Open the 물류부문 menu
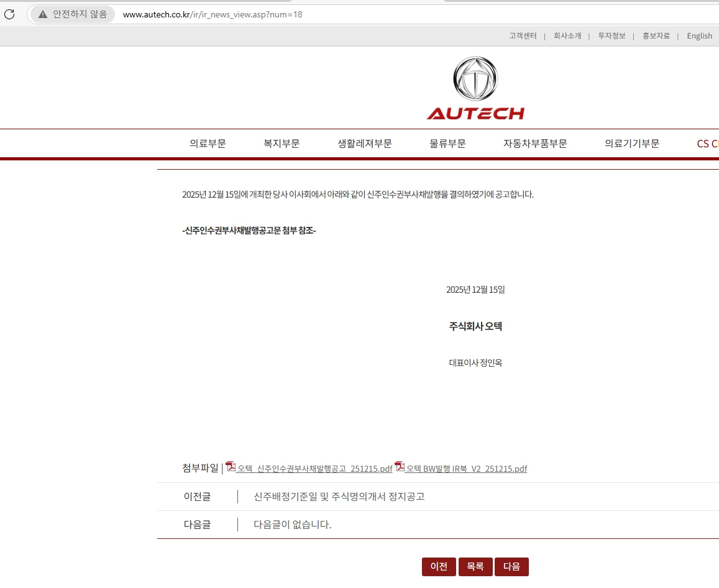This screenshot has width=719, height=588. pyautogui.click(x=447, y=144)
